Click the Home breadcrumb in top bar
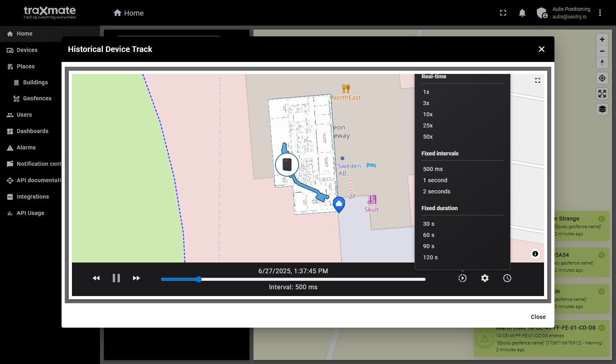 tap(129, 13)
